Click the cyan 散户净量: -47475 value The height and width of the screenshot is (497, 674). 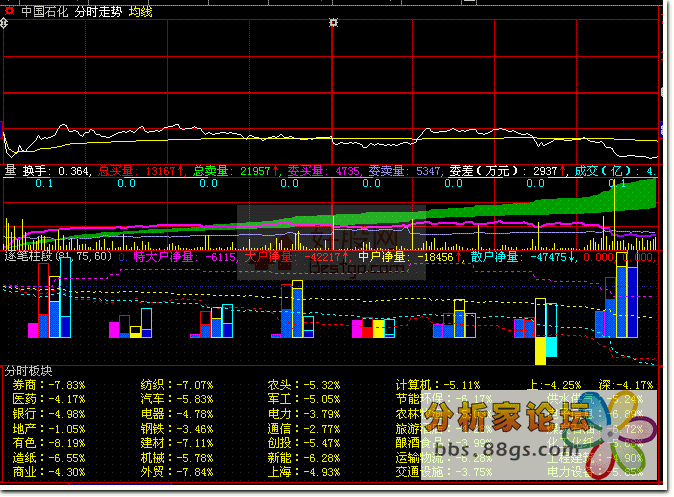(x=524, y=257)
